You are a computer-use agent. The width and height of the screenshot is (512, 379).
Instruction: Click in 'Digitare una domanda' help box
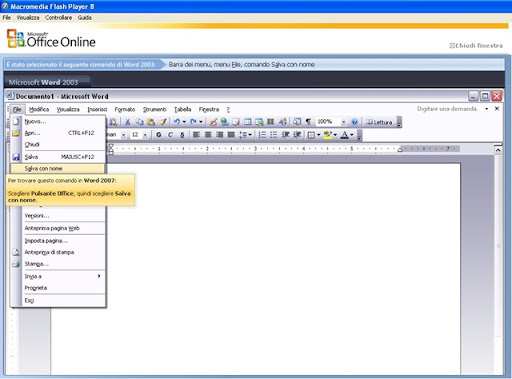click(447, 109)
